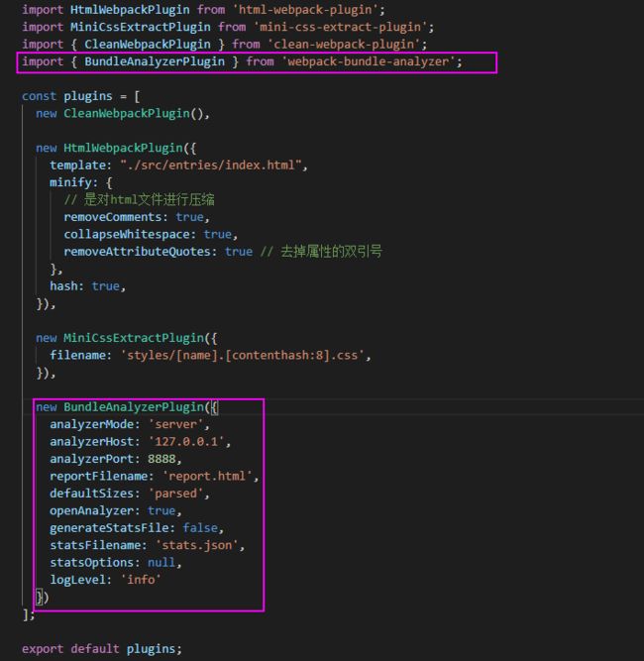Image resolution: width=644 pixels, height=661 pixels.
Task: Click 'new MiniCssExtractPlugin({' line
Action: pos(127,338)
